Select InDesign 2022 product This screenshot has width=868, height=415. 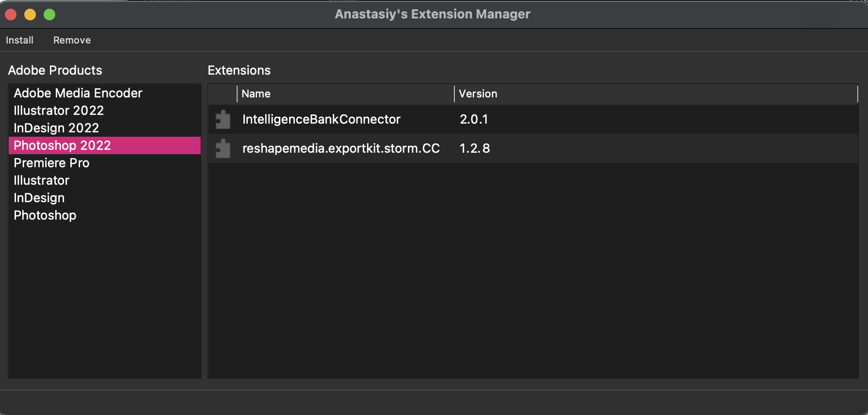tap(104, 128)
